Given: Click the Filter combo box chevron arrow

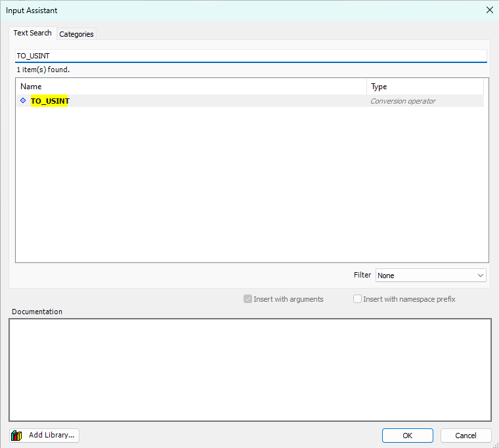Looking at the screenshot, I should point(481,275).
